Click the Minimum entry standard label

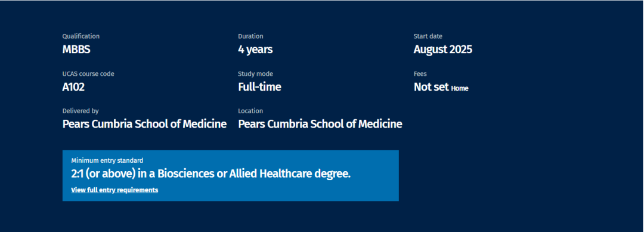pos(107,160)
